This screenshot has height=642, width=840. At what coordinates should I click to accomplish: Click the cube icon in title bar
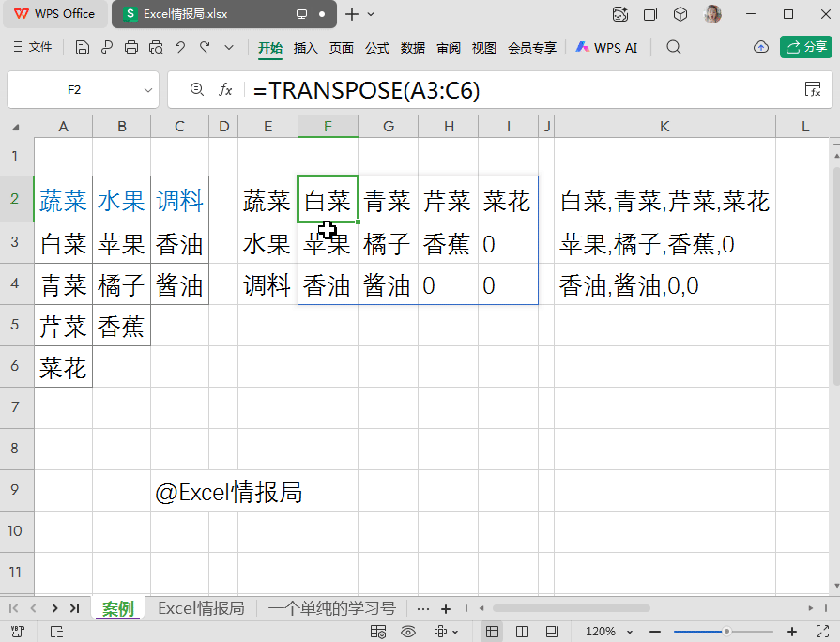coord(680,14)
